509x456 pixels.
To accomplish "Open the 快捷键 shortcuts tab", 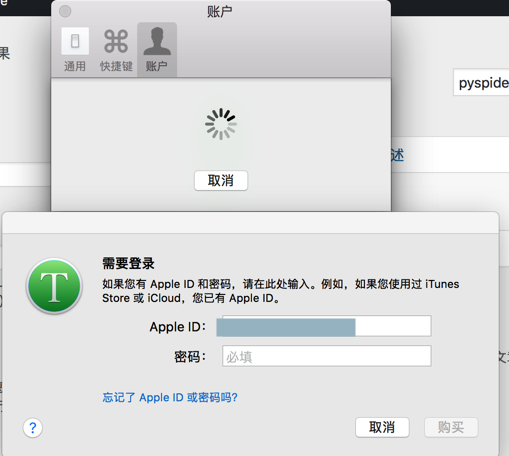I will tap(116, 50).
